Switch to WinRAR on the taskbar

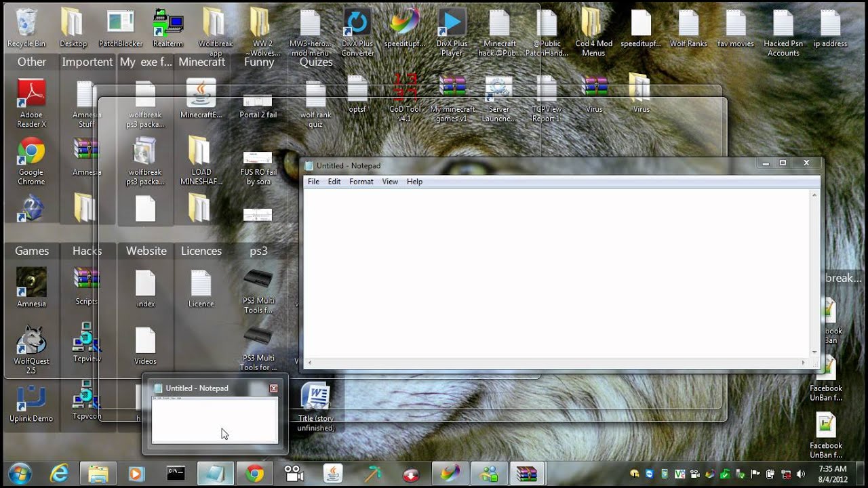[x=526, y=473]
